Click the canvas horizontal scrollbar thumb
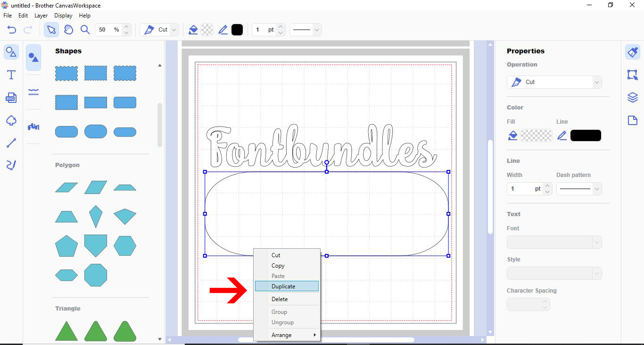 326,340
